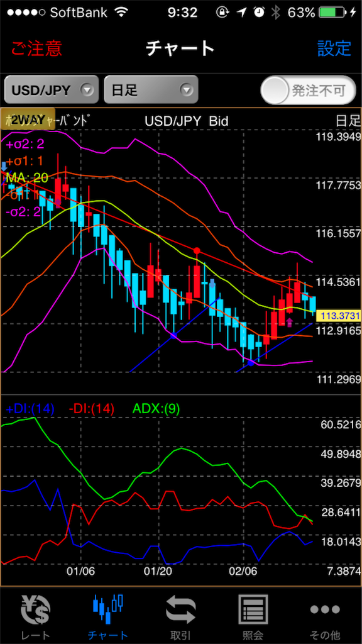
Task: Open the レート rates tab
Action: 35,616
